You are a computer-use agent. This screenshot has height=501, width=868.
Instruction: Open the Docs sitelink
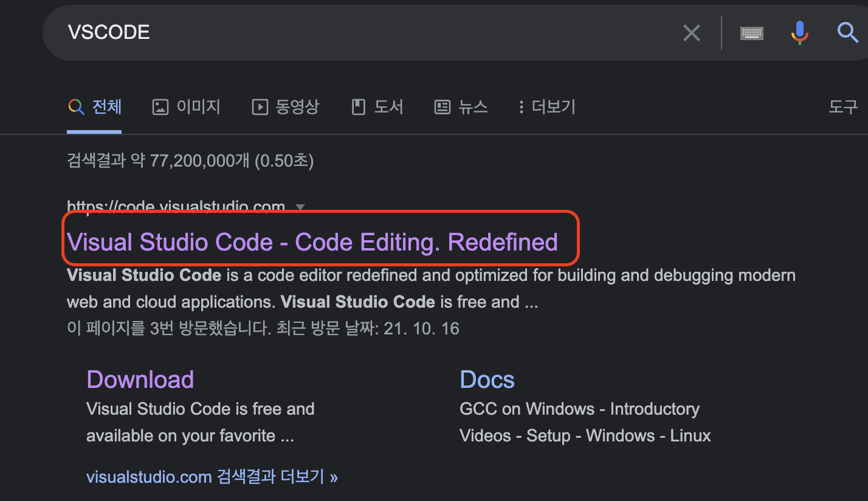coord(487,379)
